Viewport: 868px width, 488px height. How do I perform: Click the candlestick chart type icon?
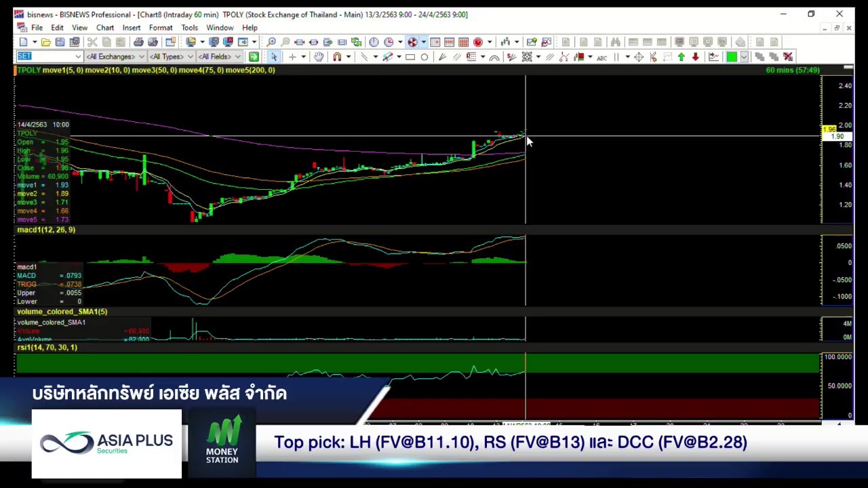click(505, 42)
